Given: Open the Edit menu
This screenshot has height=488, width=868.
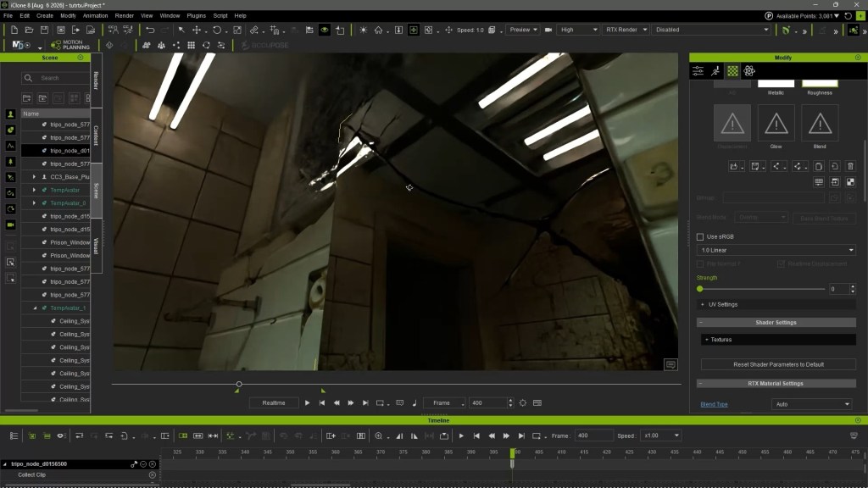Looking at the screenshot, I should [25, 15].
